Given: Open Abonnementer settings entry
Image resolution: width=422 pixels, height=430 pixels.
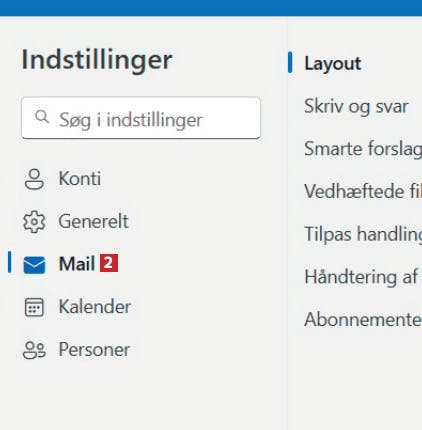Looking at the screenshot, I should (x=363, y=319).
